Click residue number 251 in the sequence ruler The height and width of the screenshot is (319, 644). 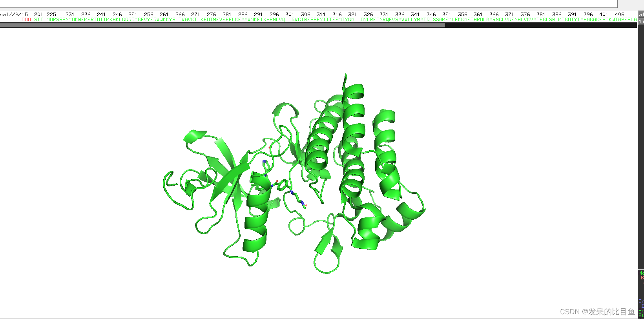click(x=133, y=14)
